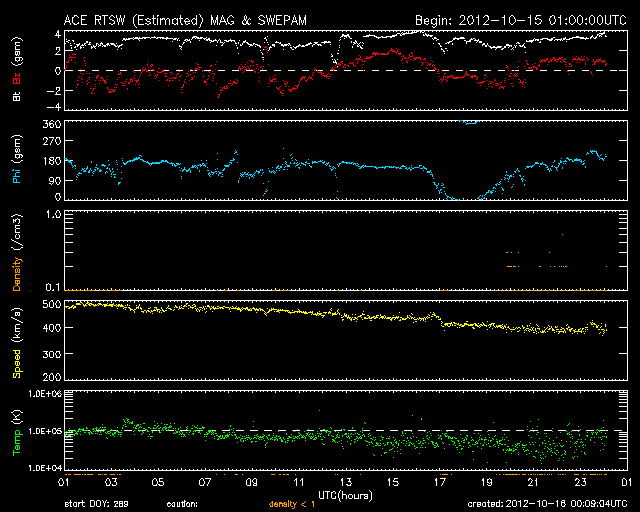640x512 pixels.
Task: Click the 'ACE RTSW (Estimated) MAG & SWEPAM' title
Action: tap(185, 20)
